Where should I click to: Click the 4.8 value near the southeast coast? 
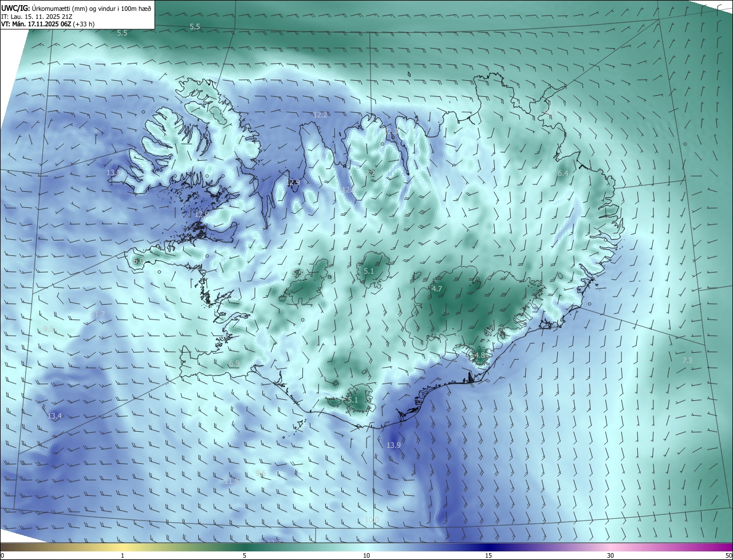click(x=479, y=355)
